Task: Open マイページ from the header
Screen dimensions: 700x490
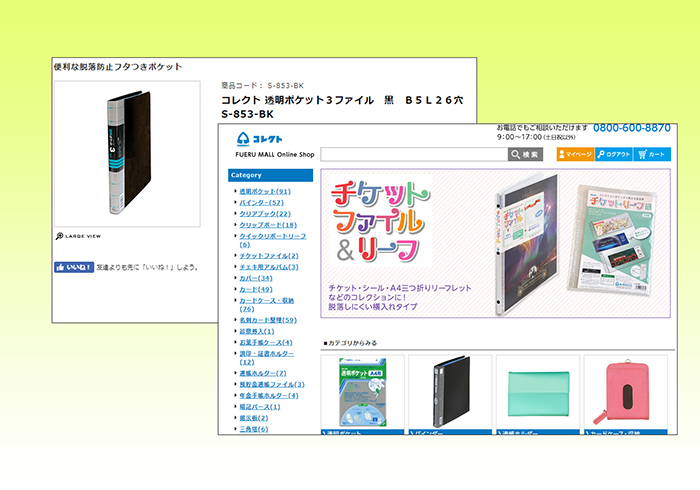Action: click(x=575, y=154)
